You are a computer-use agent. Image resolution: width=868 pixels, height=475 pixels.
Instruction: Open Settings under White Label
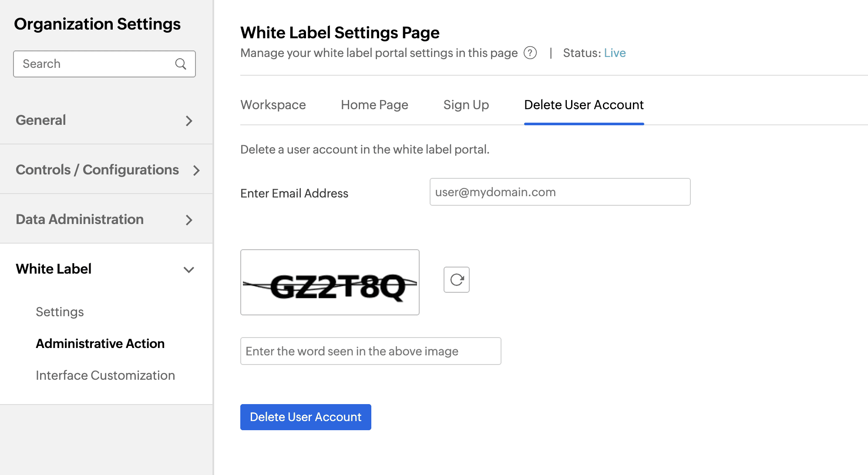tap(60, 312)
